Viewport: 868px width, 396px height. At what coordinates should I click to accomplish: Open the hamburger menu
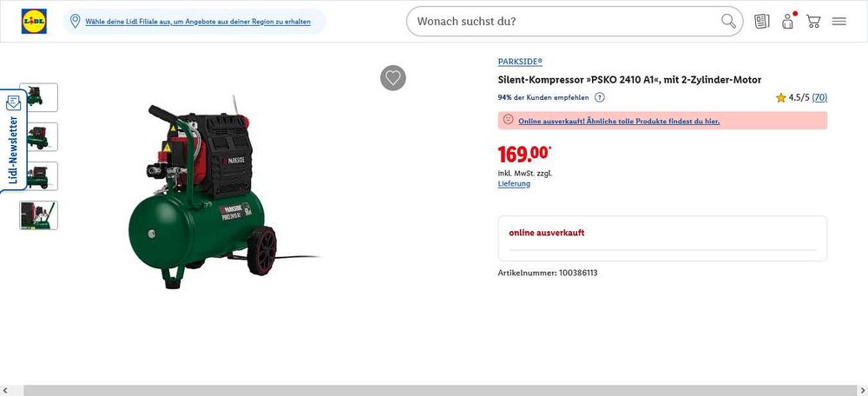point(839,22)
